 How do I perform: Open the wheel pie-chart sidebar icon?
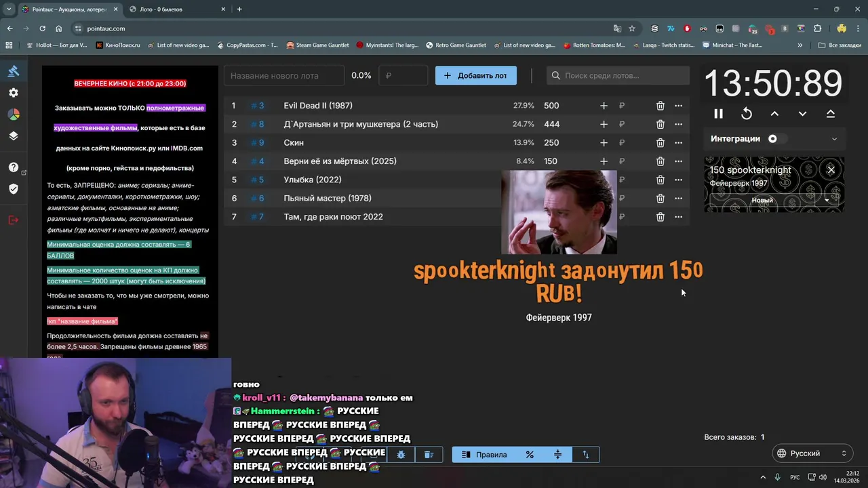[x=14, y=115]
